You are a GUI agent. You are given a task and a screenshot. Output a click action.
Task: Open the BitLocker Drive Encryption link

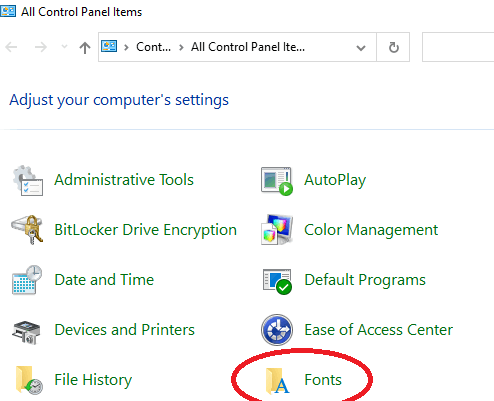pyautogui.click(x=145, y=230)
